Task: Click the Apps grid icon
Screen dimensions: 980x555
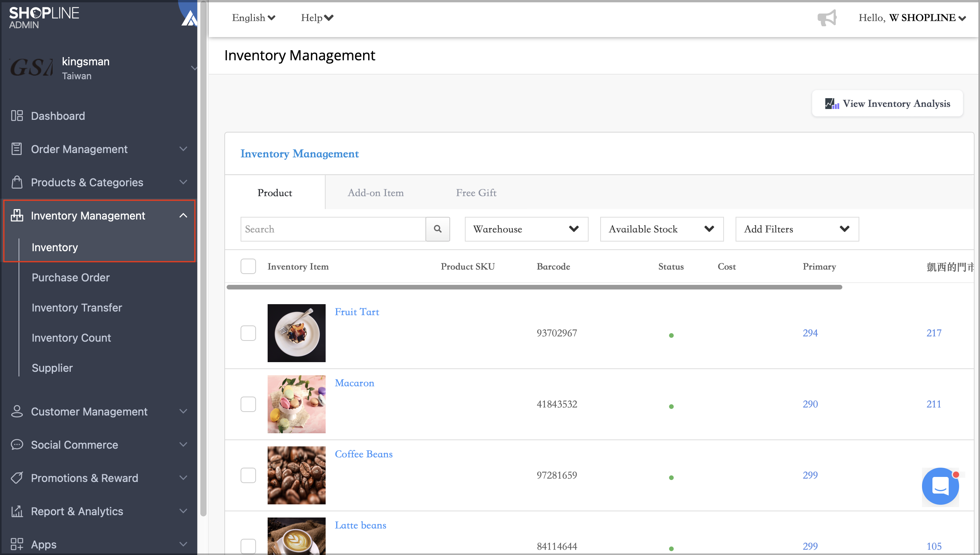Action: tap(17, 544)
